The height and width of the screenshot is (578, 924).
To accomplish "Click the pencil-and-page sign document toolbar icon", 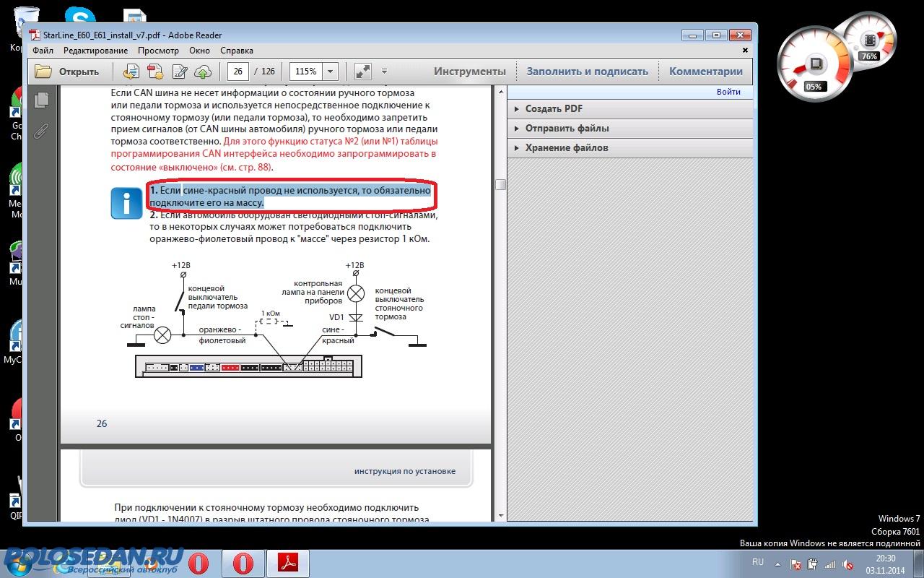I will tap(180, 72).
